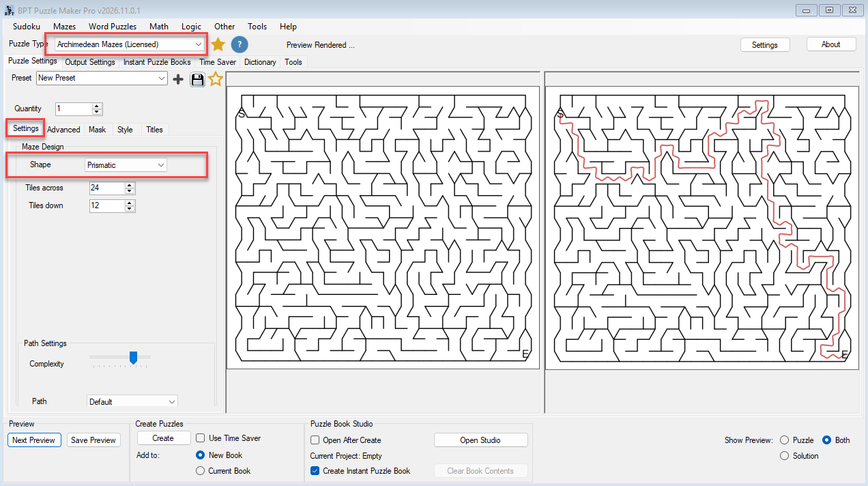Open the Path dropdown set to Default
This screenshot has width=868, height=486.
pyautogui.click(x=132, y=401)
